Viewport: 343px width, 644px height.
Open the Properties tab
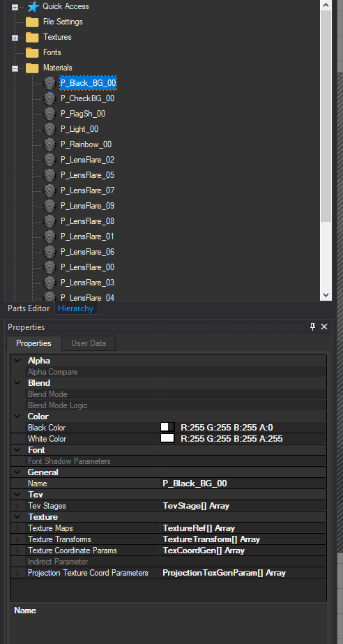pos(33,343)
